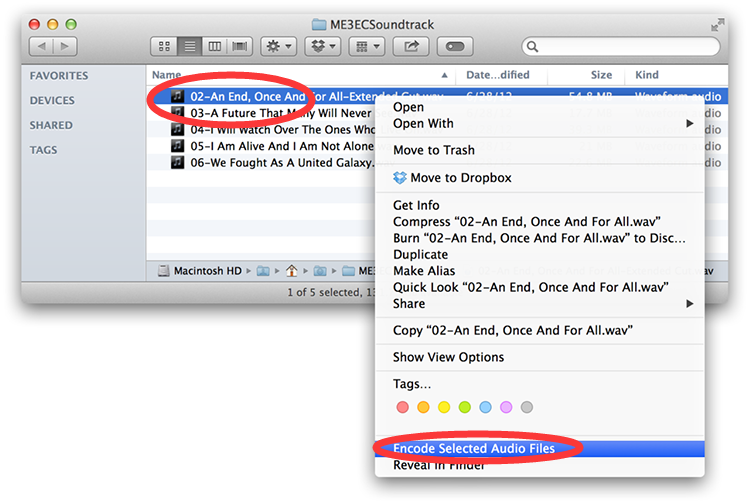Choose Encode Selected Audio Files
747x501 pixels.
tap(540, 449)
